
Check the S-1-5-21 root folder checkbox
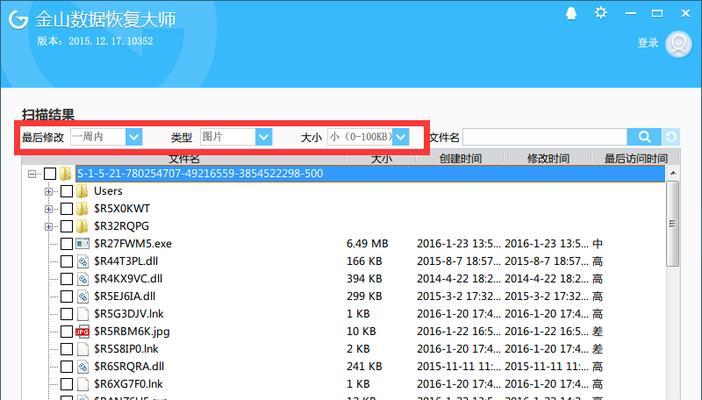tap(50, 174)
